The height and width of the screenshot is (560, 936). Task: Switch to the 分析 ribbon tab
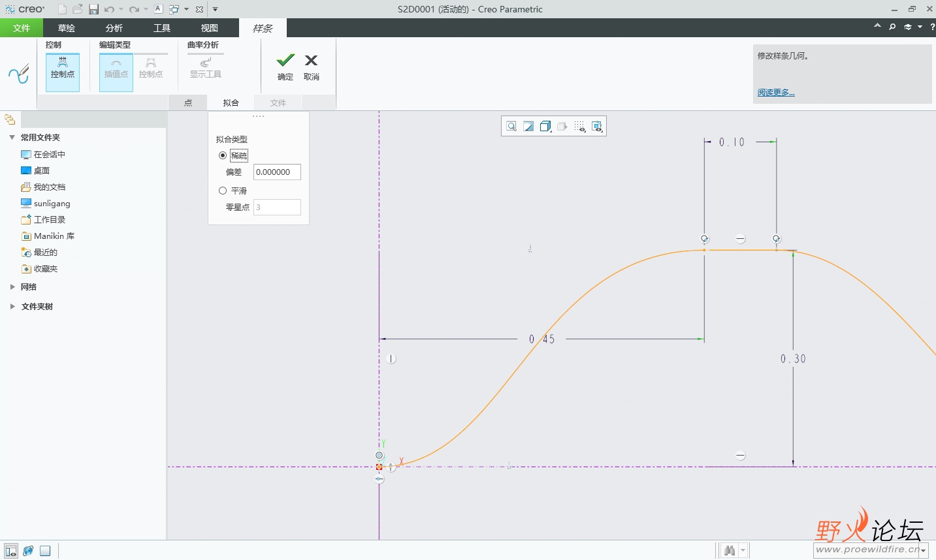point(114,28)
